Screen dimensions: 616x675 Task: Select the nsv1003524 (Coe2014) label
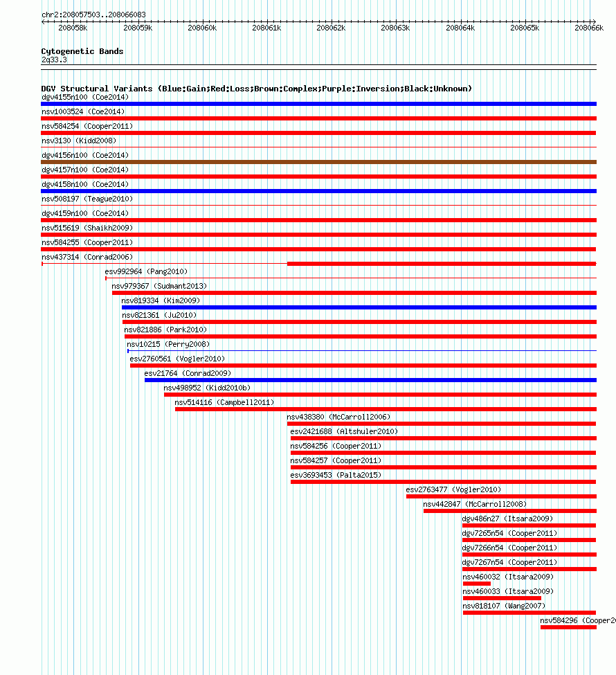click(83, 112)
